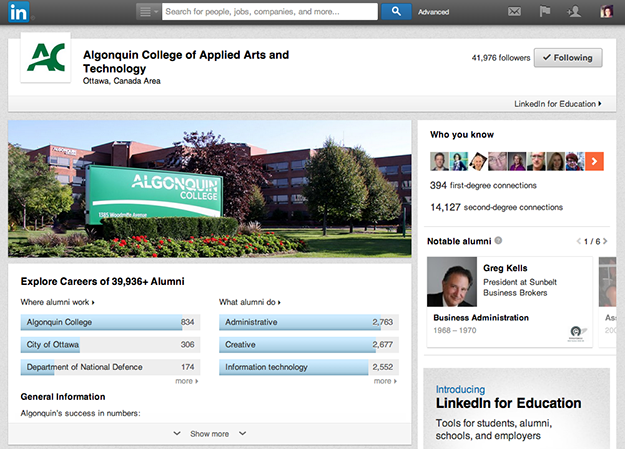Show next connections with orange arrow

(x=594, y=161)
